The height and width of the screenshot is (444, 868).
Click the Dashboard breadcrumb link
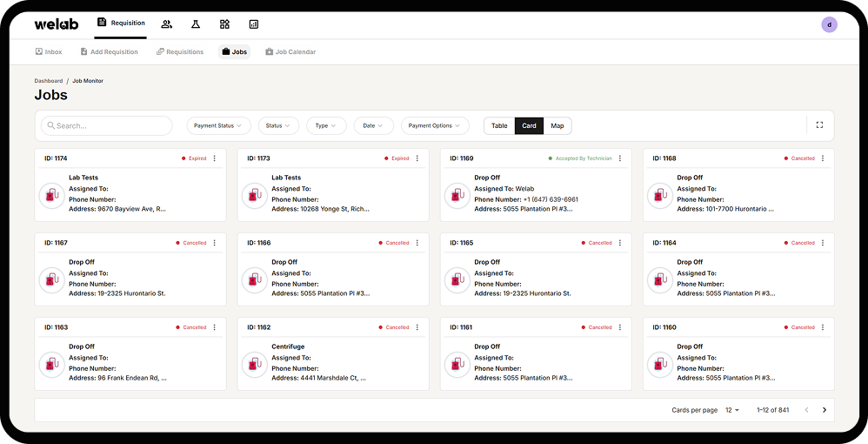tap(49, 81)
